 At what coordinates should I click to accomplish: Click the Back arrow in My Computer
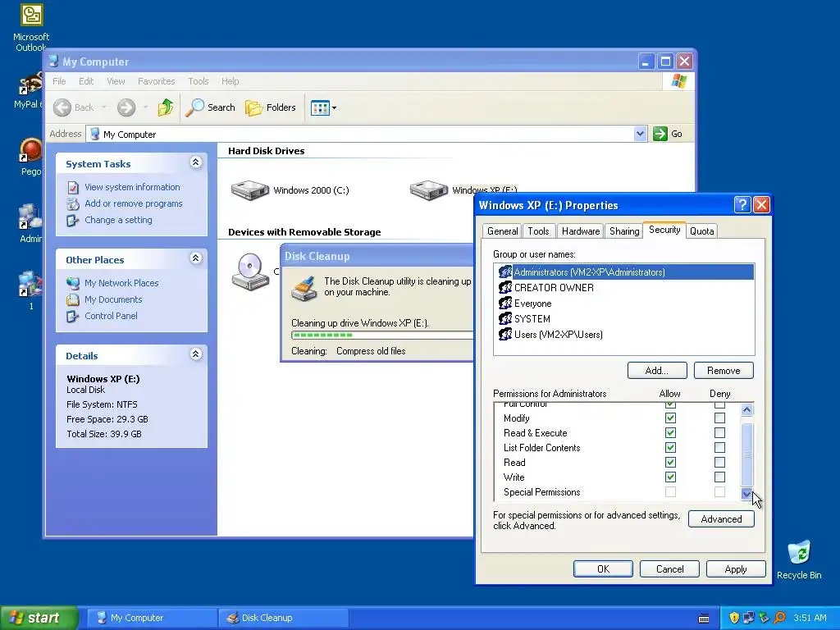pyautogui.click(x=62, y=107)
